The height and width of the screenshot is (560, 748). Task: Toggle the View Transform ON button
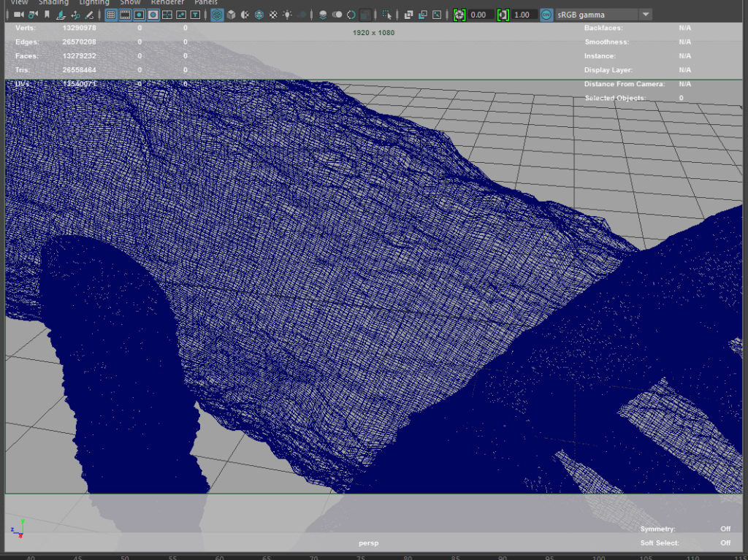pyautogui.click(x=546, y=15)
